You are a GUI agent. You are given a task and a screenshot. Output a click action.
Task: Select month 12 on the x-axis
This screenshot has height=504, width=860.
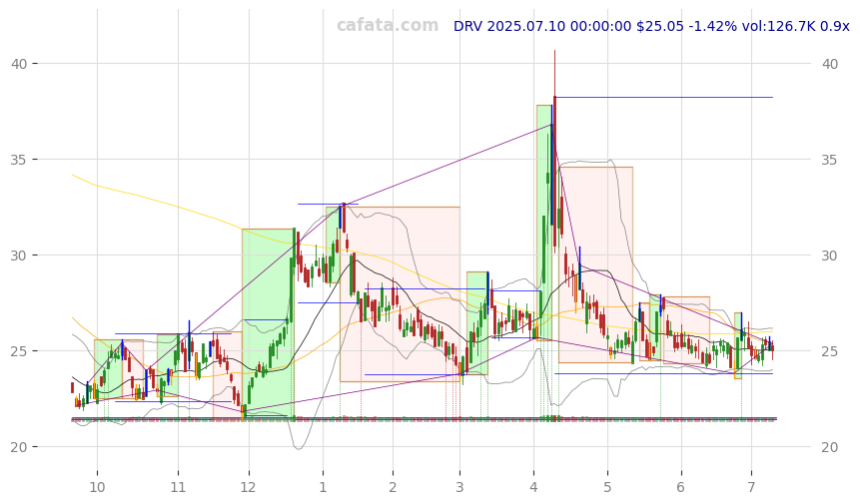click(249, 487)
